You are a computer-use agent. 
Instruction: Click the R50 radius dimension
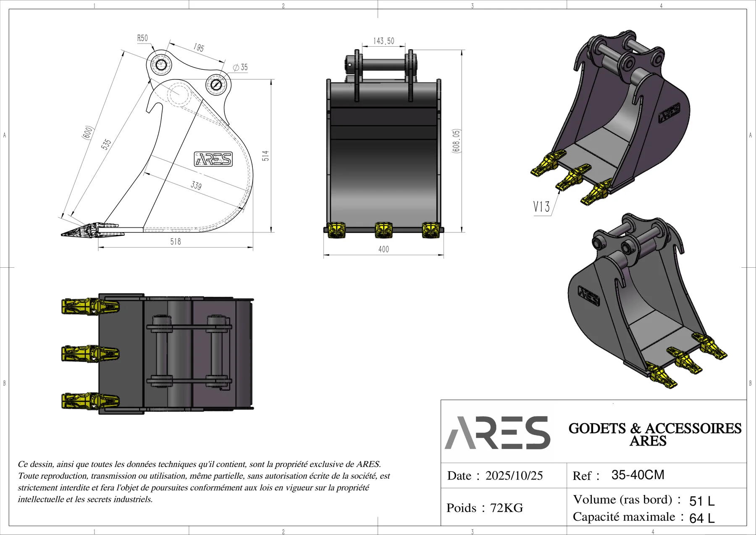pos(142,38)
